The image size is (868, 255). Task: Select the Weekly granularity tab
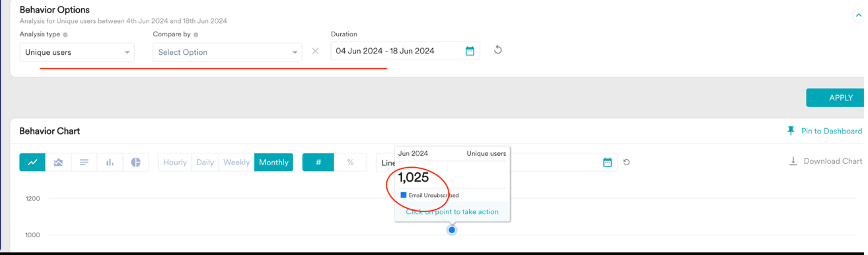coord(236,162)
